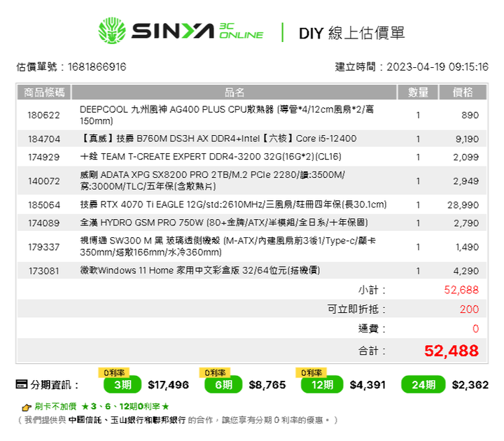Screen dimensions: 504x441
Task: Select the 3期 installment badge
Action: [122, 384]
